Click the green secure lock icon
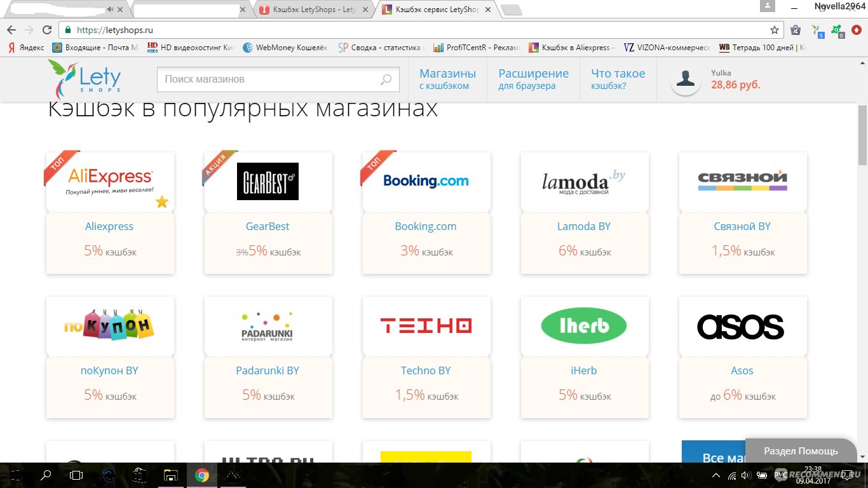 tap(67, 30)
